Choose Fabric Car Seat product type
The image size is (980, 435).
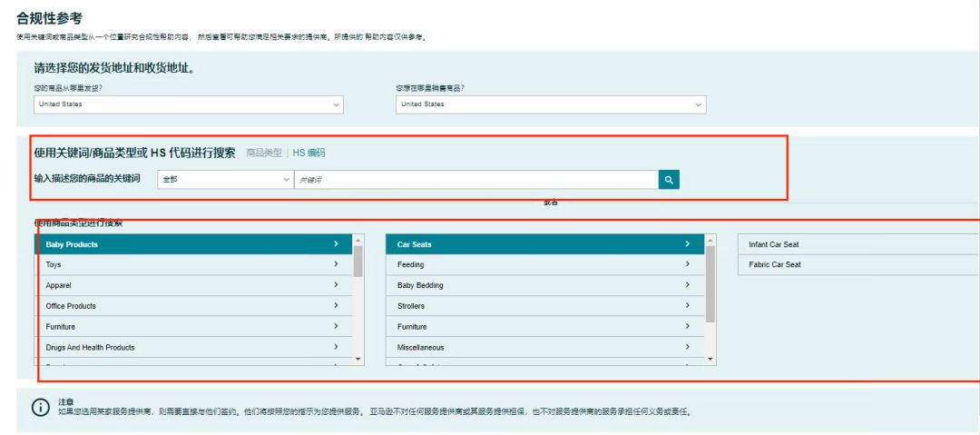(x=858, y=265)
